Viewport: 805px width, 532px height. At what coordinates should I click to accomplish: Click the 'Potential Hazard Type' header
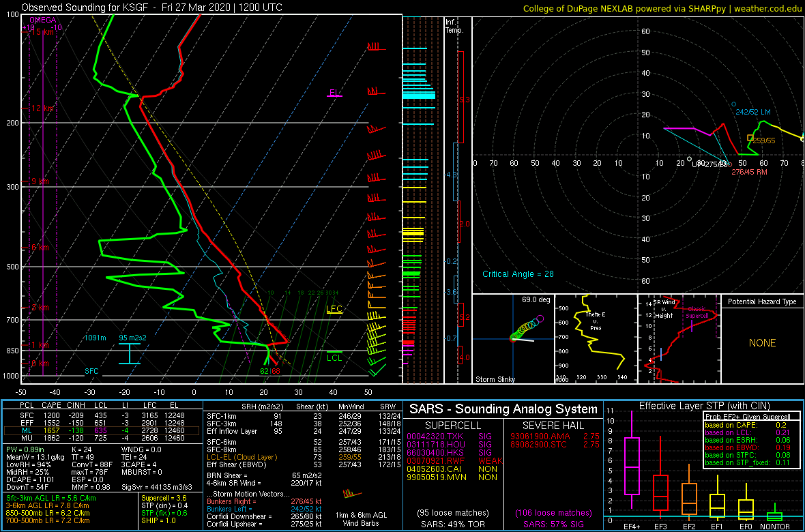763,301
